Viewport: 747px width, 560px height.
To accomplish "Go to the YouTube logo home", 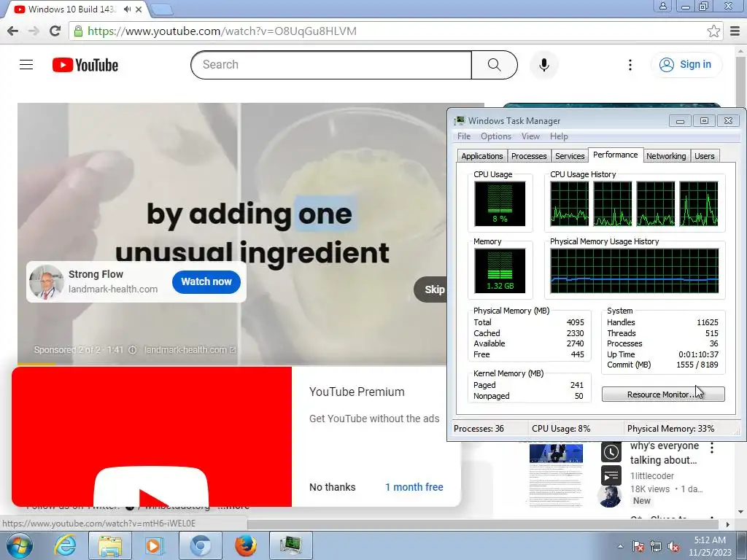I will coord(85,65).
